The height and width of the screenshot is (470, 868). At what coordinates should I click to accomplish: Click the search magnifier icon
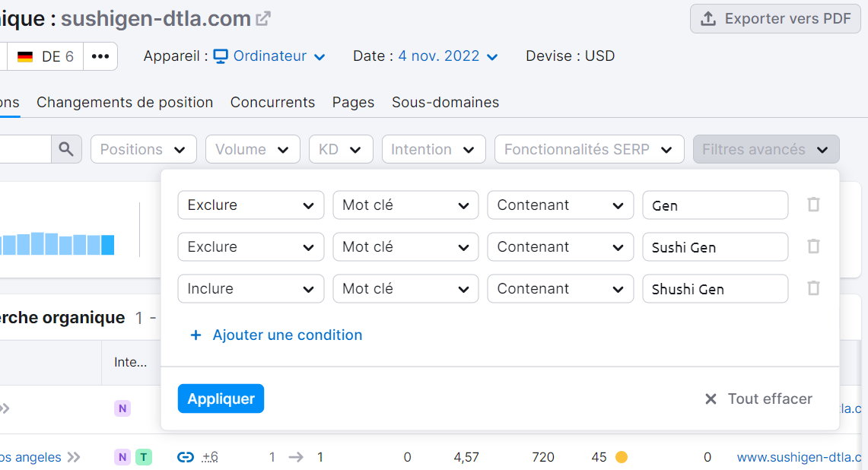(66, 149)
